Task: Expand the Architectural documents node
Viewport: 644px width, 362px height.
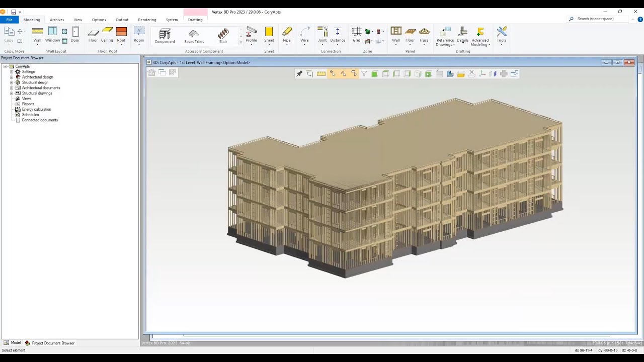Action: pyautogui.click(x=12, y=88)
